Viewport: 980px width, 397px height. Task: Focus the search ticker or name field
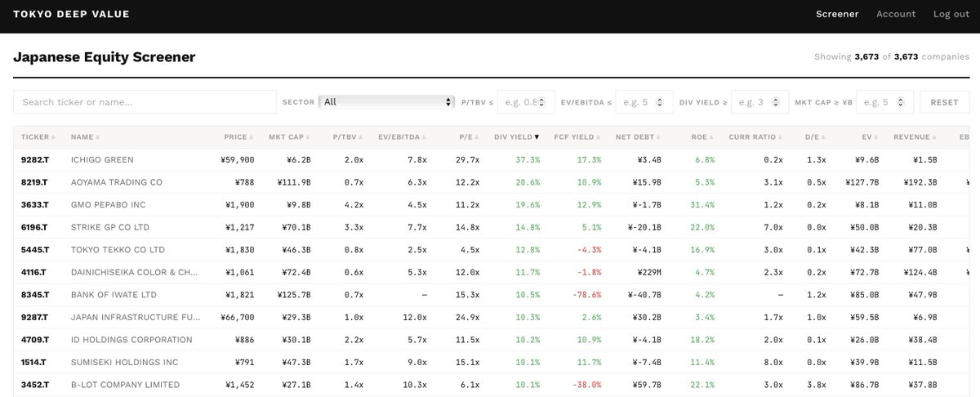pyautogui.click(x=145, y=102)
